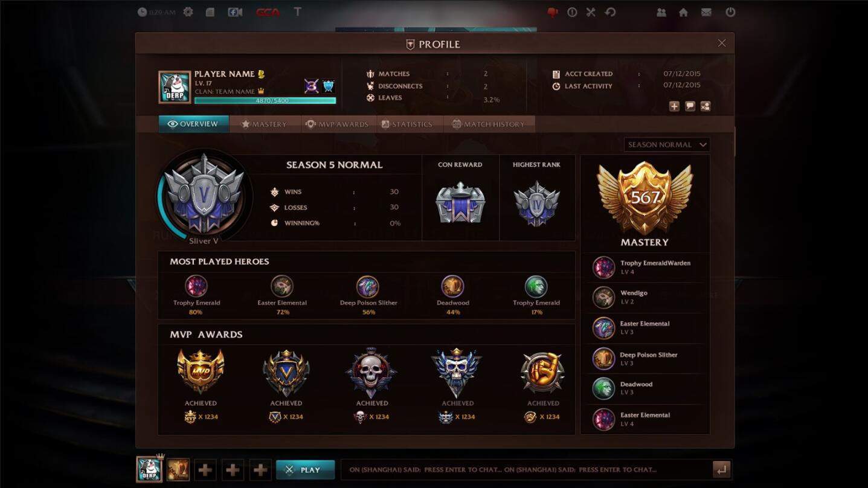Open the mail envelope icon

pos(706,12)
